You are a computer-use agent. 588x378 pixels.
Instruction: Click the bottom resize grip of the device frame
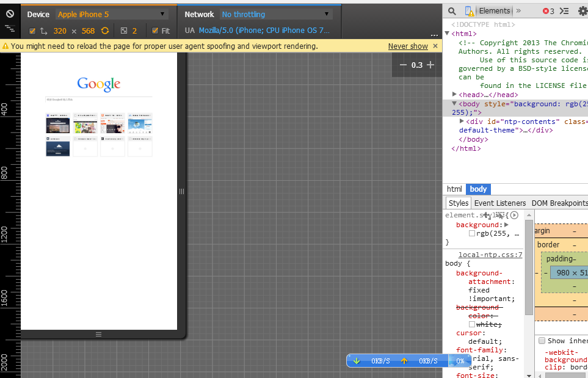(x=99, y=334)
